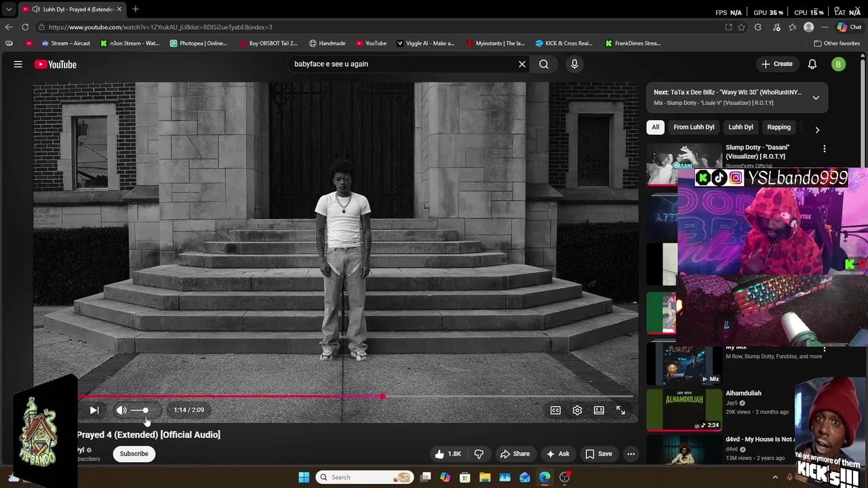Mute the video with the speaker icon
Viewport: 868px width, 488px height.
(x=121, y=410)
